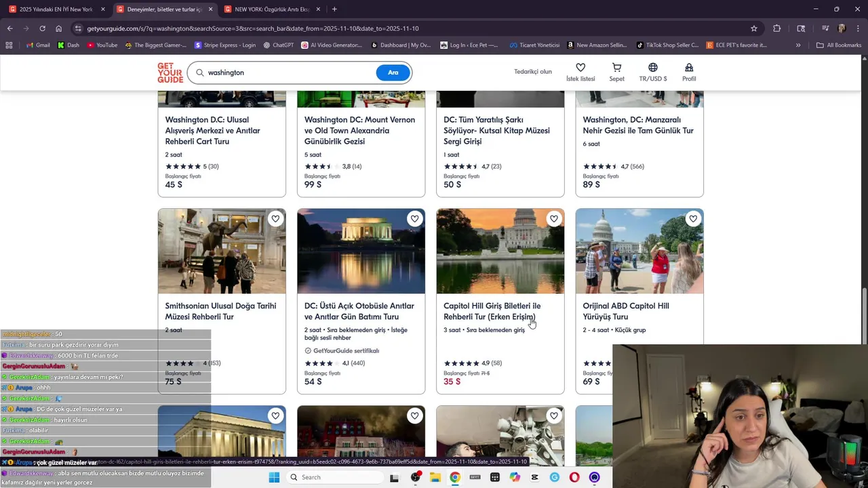Toggle heart on bottom row columned building card

[275, 416]
